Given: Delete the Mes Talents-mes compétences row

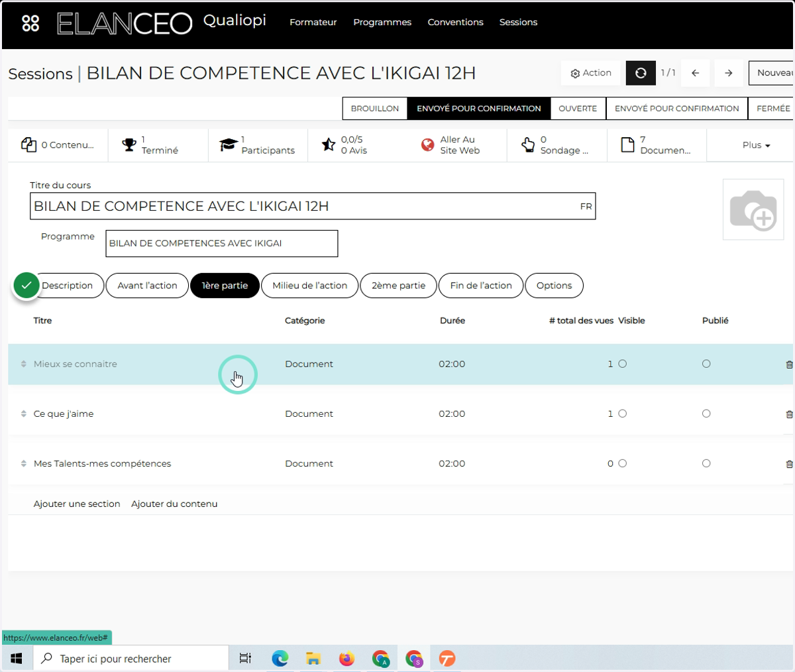Looking at the screenshot, I should [x=789, y=464].
